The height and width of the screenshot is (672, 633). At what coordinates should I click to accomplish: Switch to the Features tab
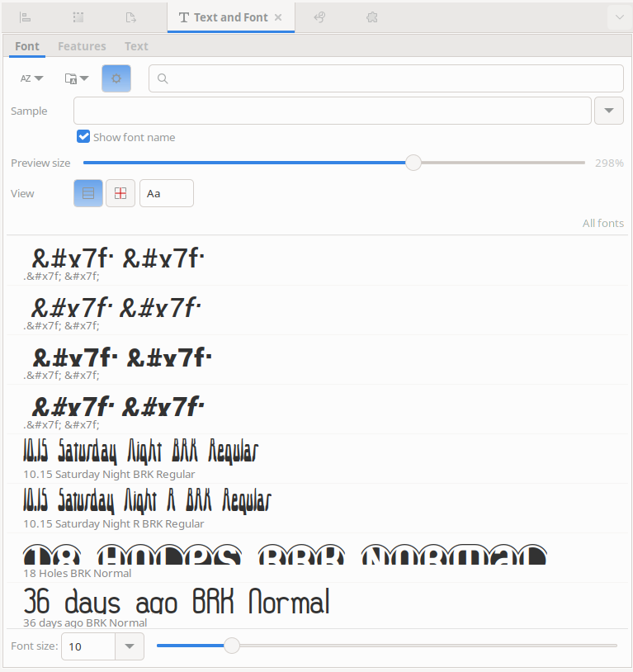[x=82, y=46]
